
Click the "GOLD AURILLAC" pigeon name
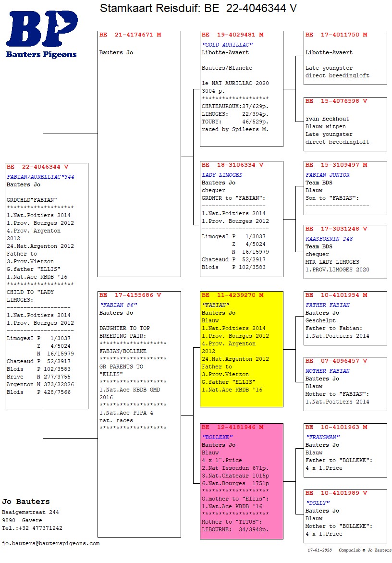(227, 45)
